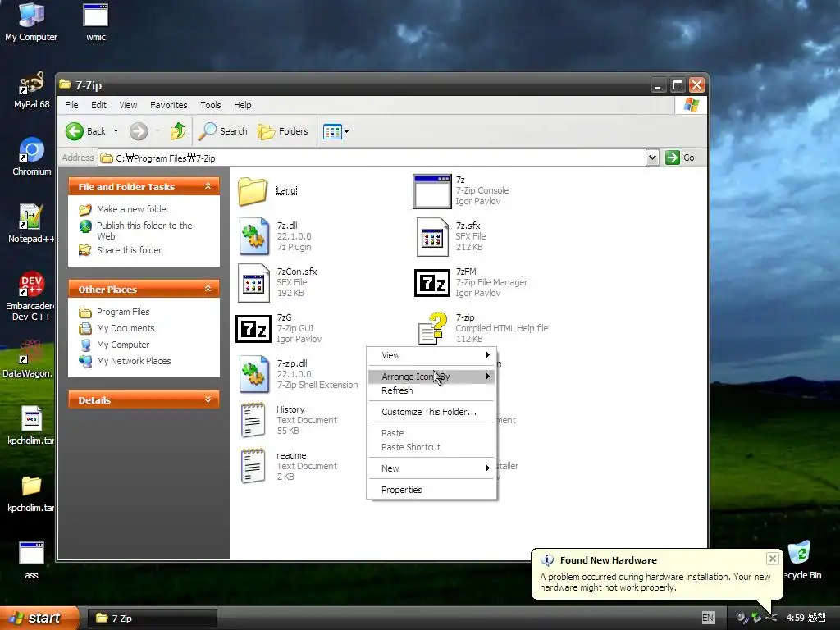Click the Back arrow toolbar icon
The height and width of the screenshot is (630, 840).
point(75,131)
